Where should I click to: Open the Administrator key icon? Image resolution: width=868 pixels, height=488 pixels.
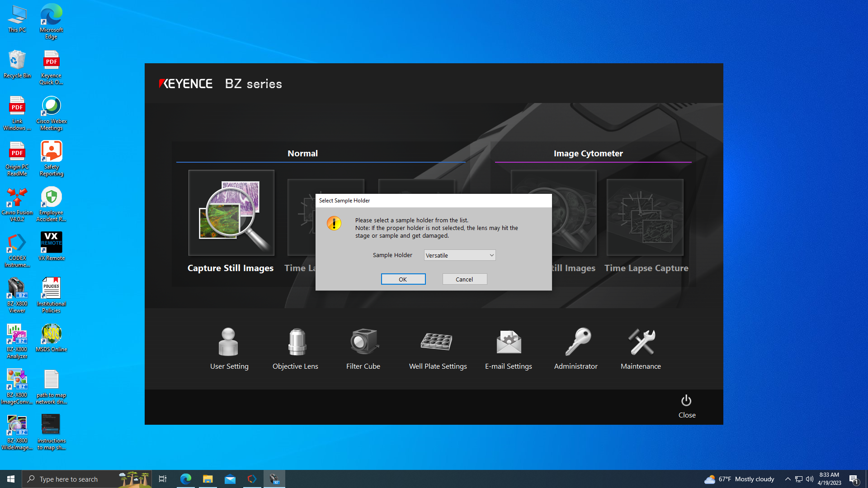pyautogui.click(x=577, y=342)
